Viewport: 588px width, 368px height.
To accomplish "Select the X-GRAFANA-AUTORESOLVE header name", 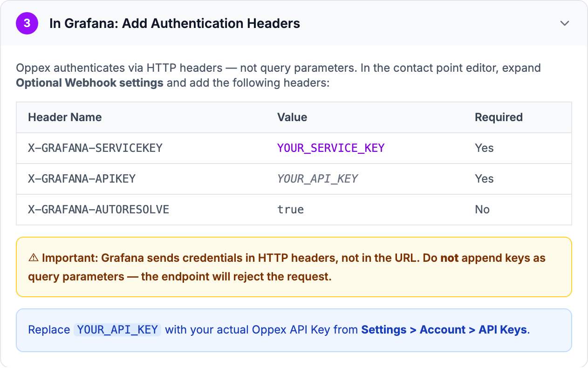I will tap(98, 210).
